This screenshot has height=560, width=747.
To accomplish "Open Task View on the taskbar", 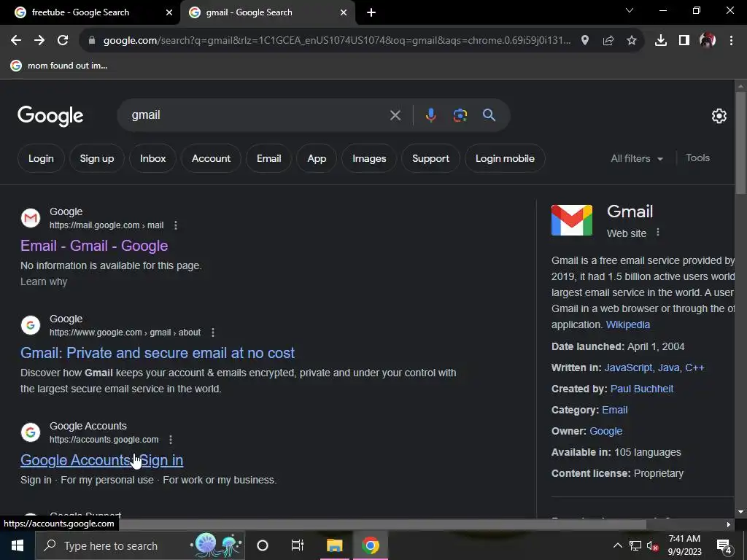I will (298, 545).
